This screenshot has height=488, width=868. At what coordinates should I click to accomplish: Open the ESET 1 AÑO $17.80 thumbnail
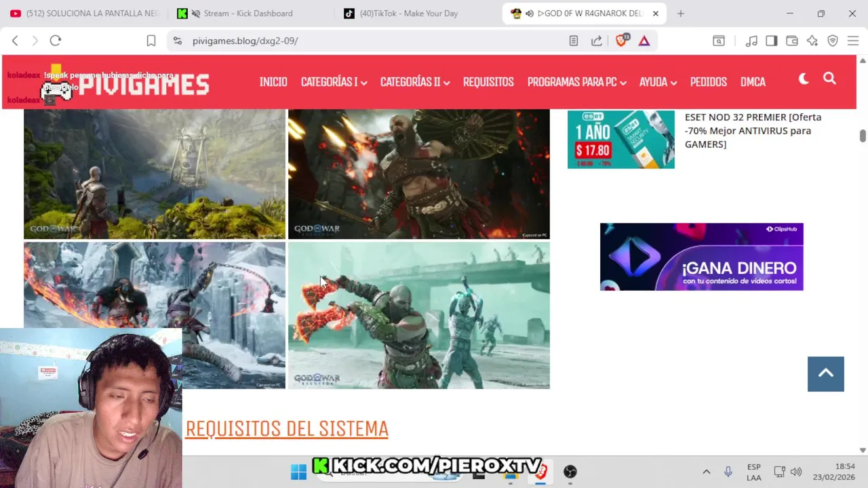point(621,140)
